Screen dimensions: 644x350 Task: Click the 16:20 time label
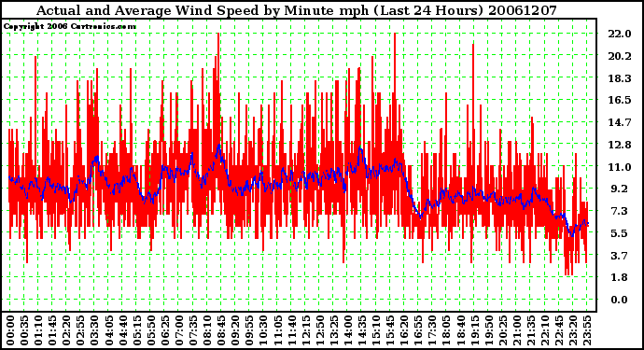pyautogui.click(x=404, y=330)
